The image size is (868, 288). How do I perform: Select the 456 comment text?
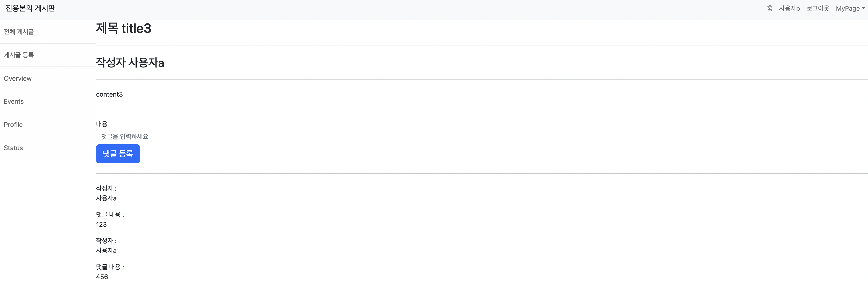point(102,277)
